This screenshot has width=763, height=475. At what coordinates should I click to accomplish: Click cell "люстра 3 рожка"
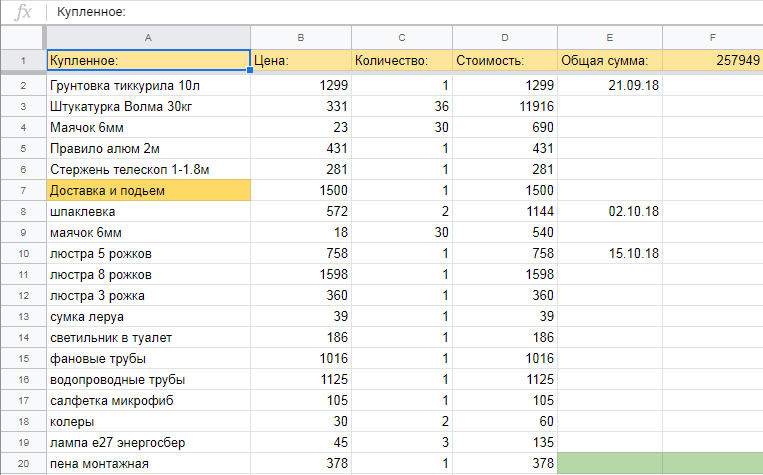[x=148, y=295]
